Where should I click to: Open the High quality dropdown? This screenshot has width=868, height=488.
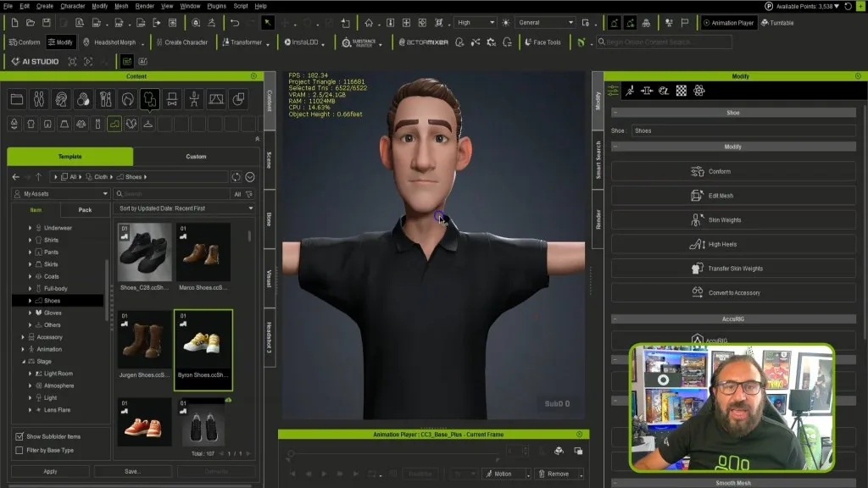pyautogui.click(x=476, y=23)
